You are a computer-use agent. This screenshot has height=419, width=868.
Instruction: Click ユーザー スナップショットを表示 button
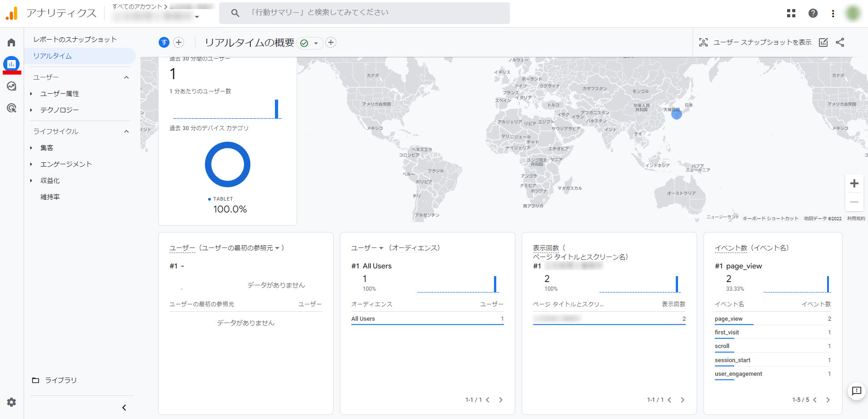pos(755,42)
